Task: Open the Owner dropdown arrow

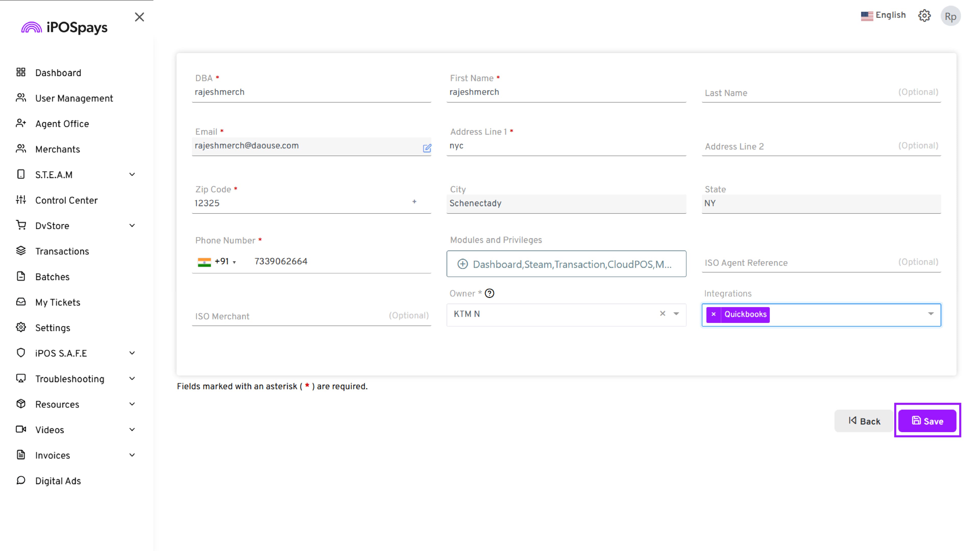Action: (676, 314)
